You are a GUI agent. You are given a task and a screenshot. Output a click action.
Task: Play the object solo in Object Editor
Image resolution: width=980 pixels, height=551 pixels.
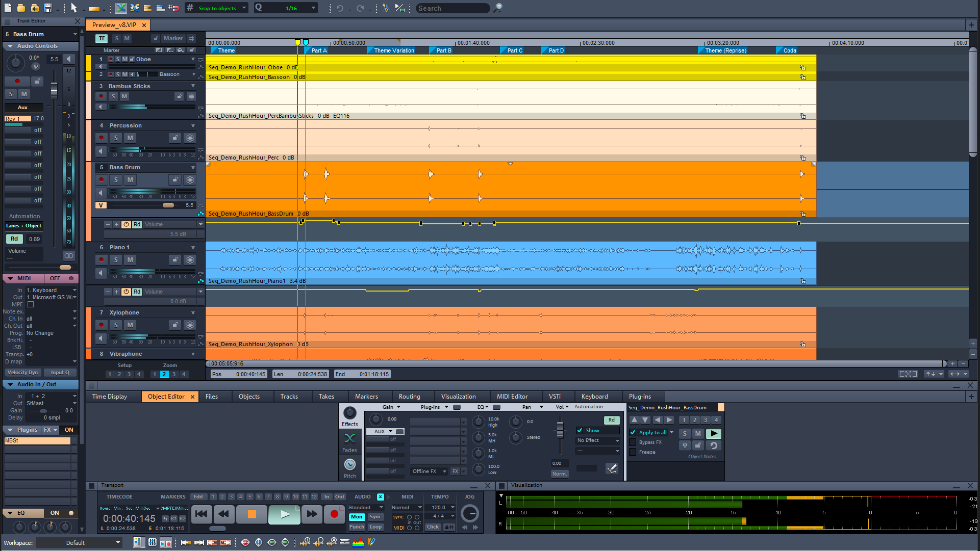(x=713, y=433)
